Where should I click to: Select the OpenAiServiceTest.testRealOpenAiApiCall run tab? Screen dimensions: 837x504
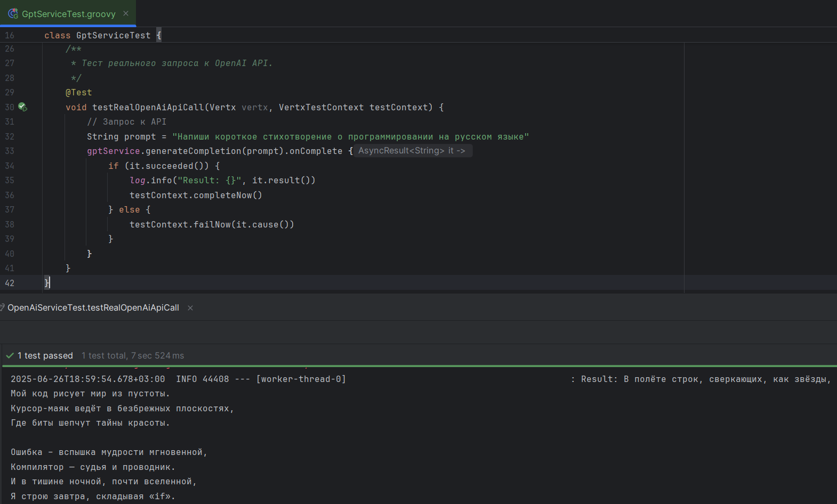93,308
